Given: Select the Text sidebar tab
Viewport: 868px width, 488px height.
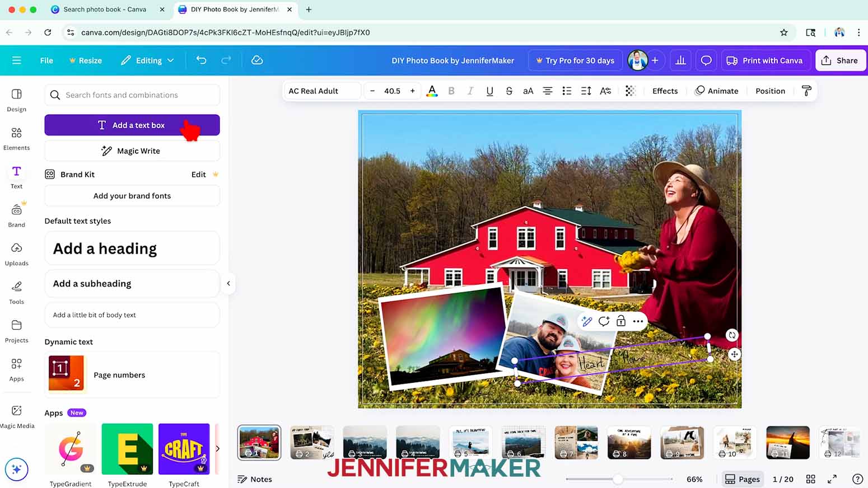Looking at the screenshot, I should (16, 177).
